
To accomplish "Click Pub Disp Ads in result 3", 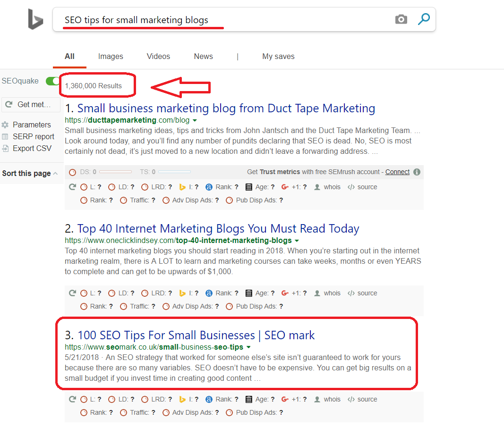I will tap(255, 412).
